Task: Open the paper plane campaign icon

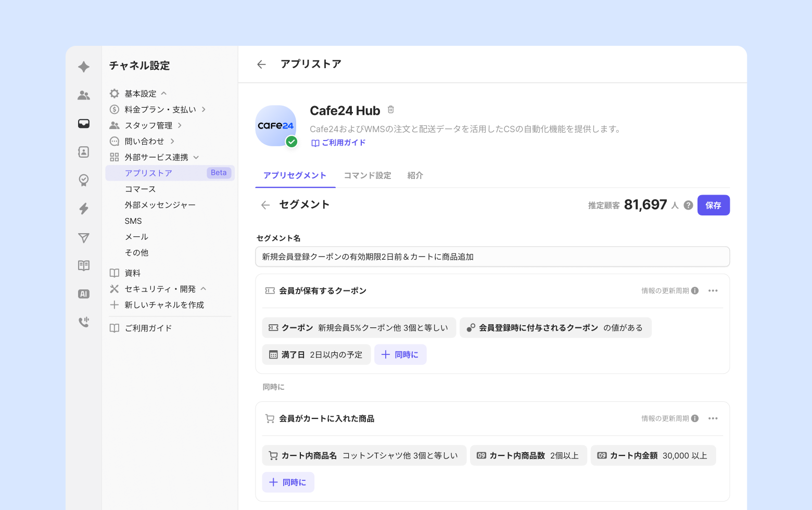Action: click(x=84, y=238)
